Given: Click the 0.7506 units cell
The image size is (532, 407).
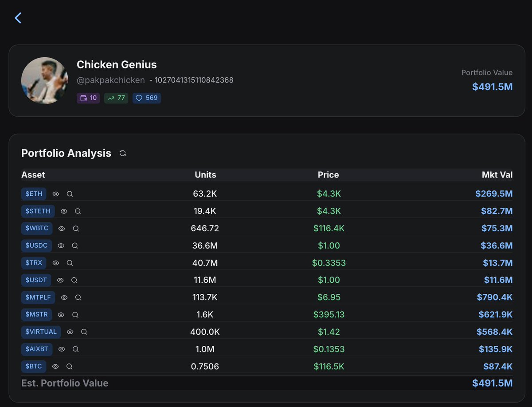Looking at the screenshot, I should [x=205, y=366].
